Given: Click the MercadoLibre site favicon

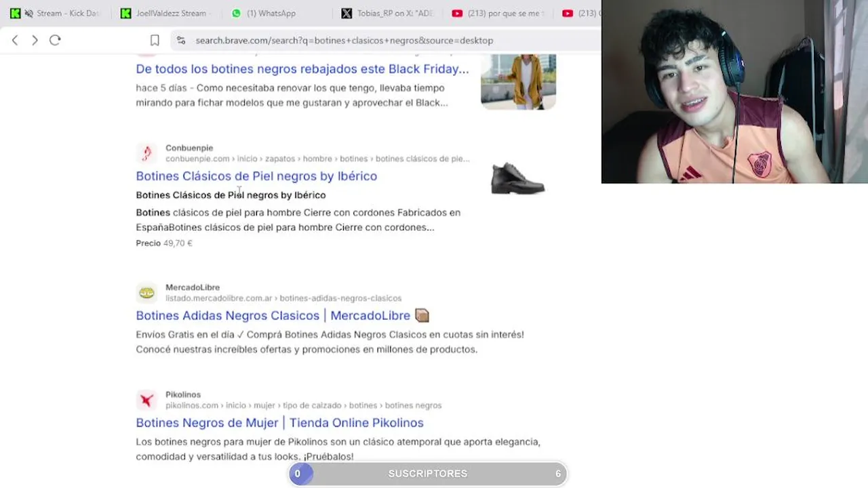Looking at the screenshot, I should [146, 293].
